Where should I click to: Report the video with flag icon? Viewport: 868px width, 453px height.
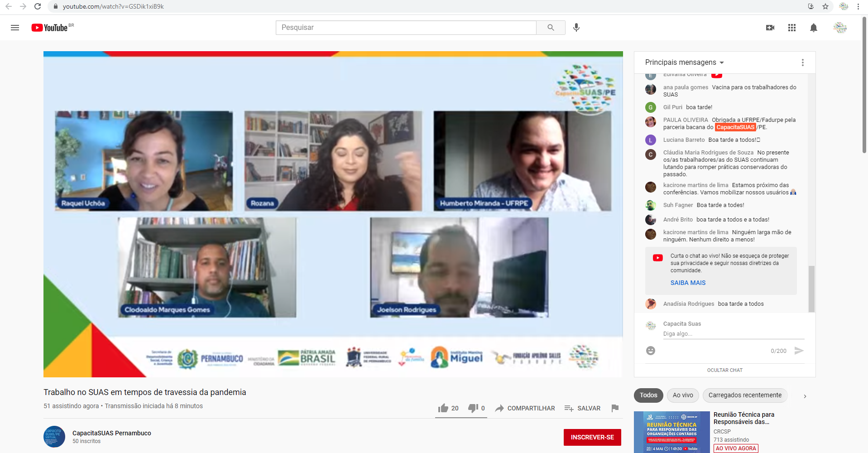click(x=614, y=408)
